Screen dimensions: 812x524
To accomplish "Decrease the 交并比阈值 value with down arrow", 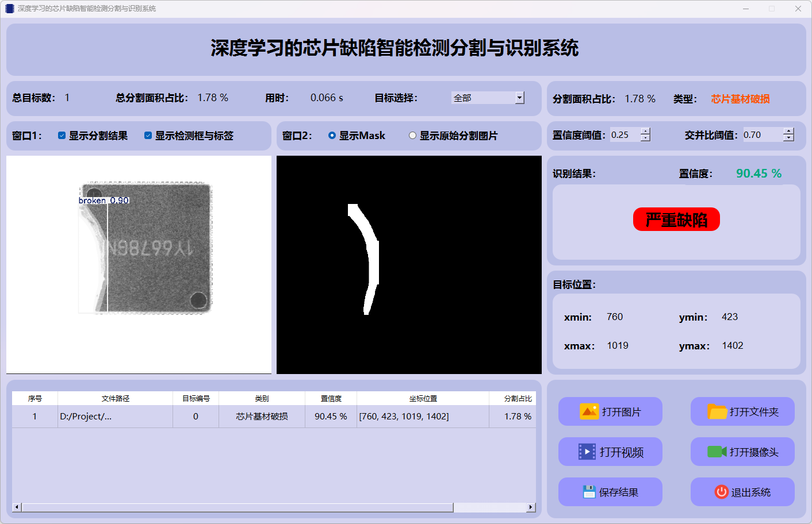I will pos(788,138).
